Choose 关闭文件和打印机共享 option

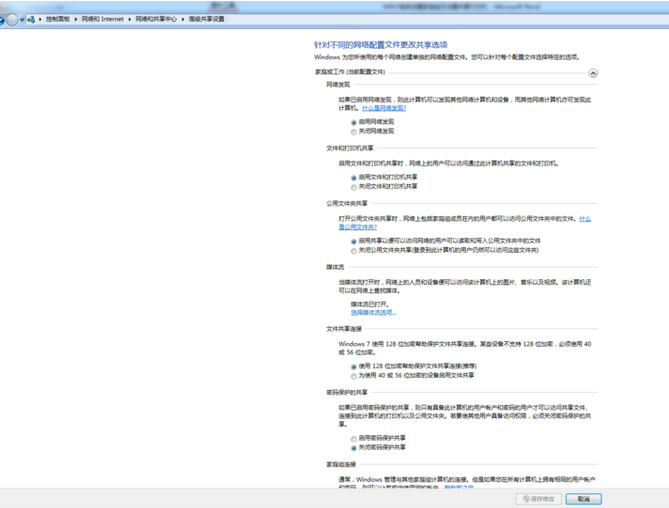[x=354, y=187]
